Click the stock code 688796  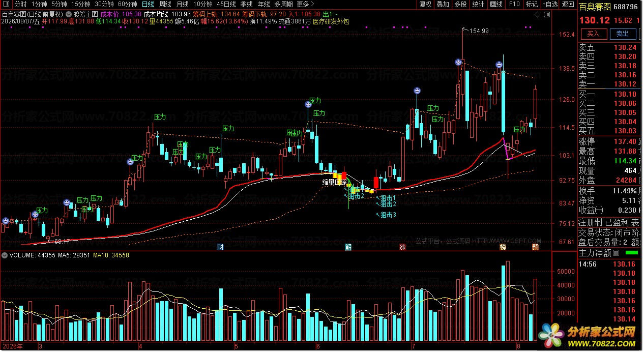pyautogui.click(x=626, y=7)
